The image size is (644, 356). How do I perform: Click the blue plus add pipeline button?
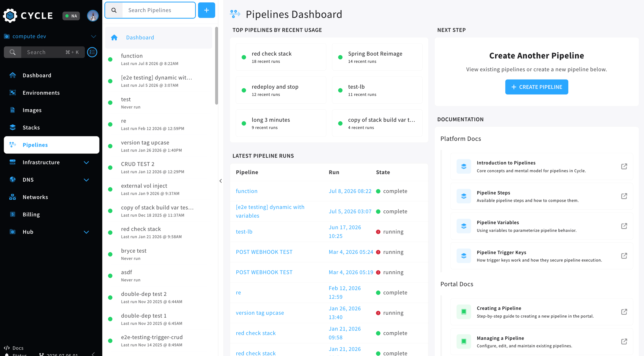(x=206, y=10)
